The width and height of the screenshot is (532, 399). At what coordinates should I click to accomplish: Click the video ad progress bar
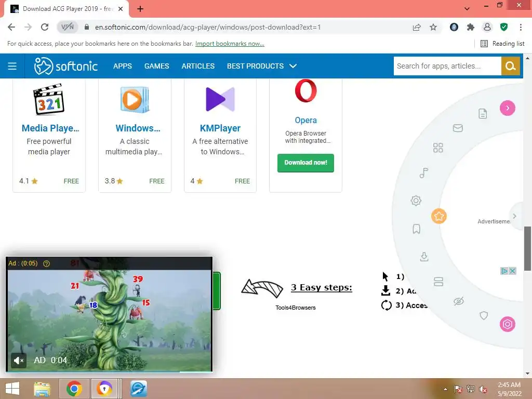pos(109,371)
